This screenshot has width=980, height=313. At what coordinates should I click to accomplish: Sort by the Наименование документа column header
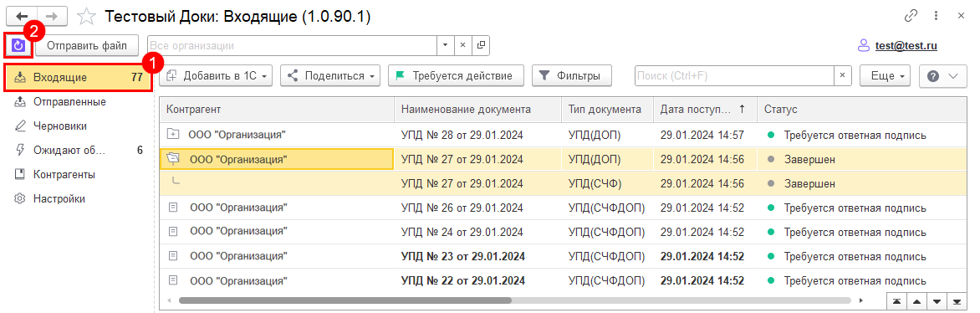(477, 110)
